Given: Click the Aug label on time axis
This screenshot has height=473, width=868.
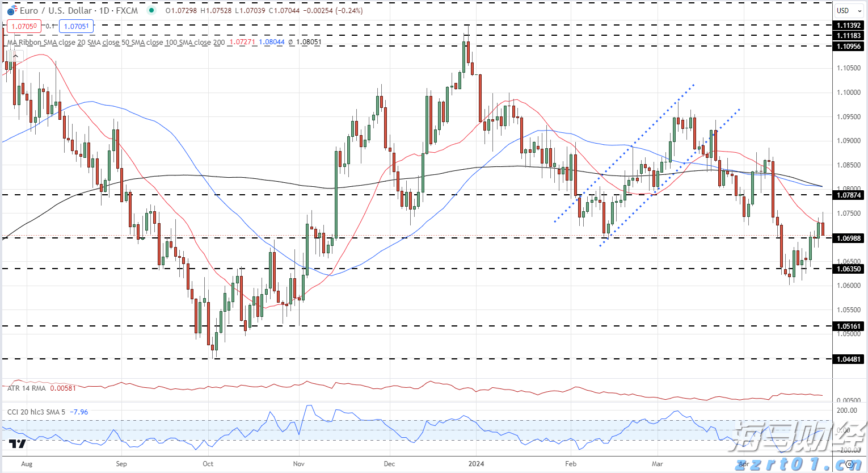Looking at the screenshot, I should pyautogui.click(x=27, y=464).
